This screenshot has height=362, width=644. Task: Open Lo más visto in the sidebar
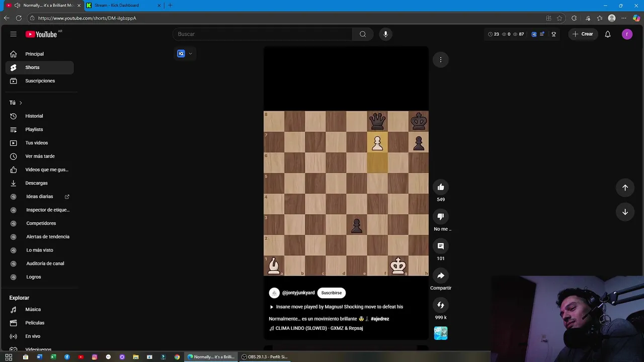(x=39, y=250)
